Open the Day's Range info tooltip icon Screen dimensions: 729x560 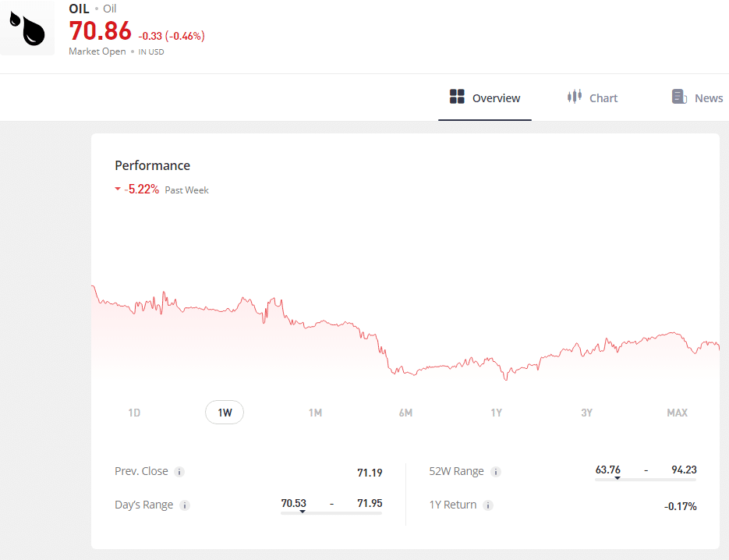[x=186, y=505]
